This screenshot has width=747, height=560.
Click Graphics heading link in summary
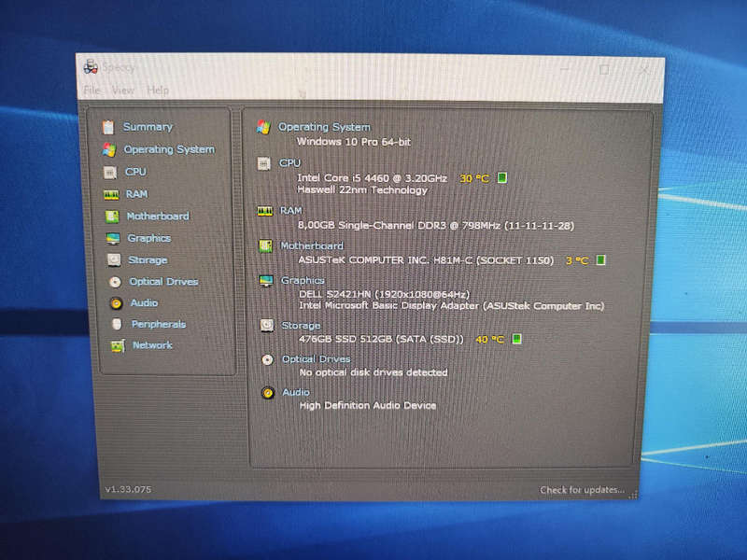[303, 281]
